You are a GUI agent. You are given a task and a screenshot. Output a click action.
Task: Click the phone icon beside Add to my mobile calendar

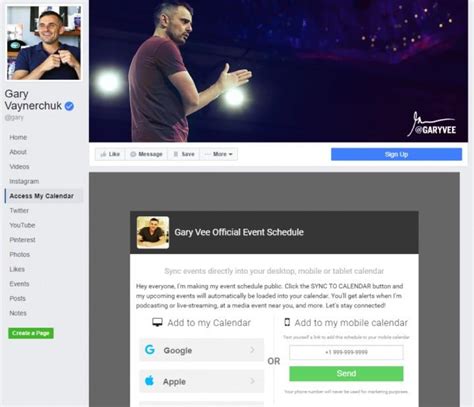[287, 322]
